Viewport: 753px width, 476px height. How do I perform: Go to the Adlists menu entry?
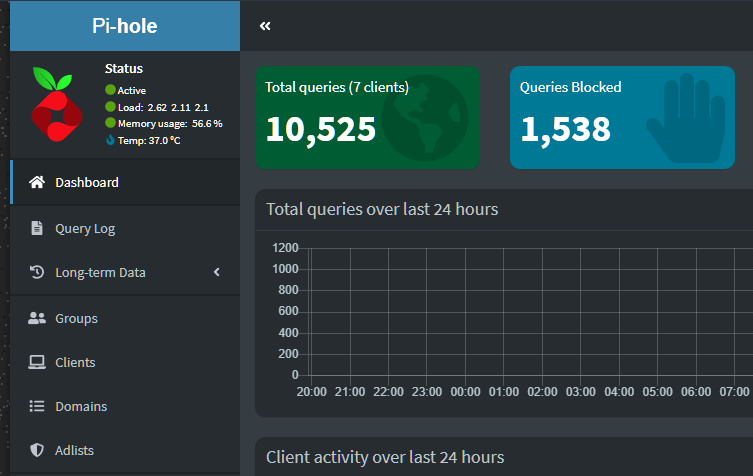(125, 450)
